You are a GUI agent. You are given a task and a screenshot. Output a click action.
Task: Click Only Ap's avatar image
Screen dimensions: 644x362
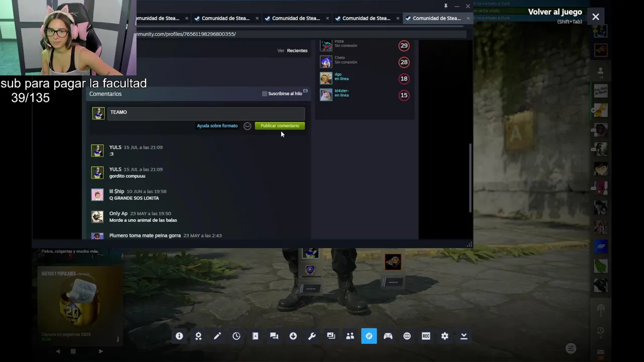[x=97, y=217]
